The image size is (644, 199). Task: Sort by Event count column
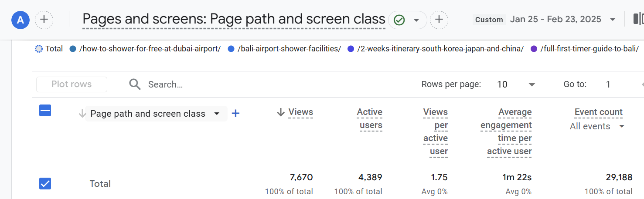[598, 112]
